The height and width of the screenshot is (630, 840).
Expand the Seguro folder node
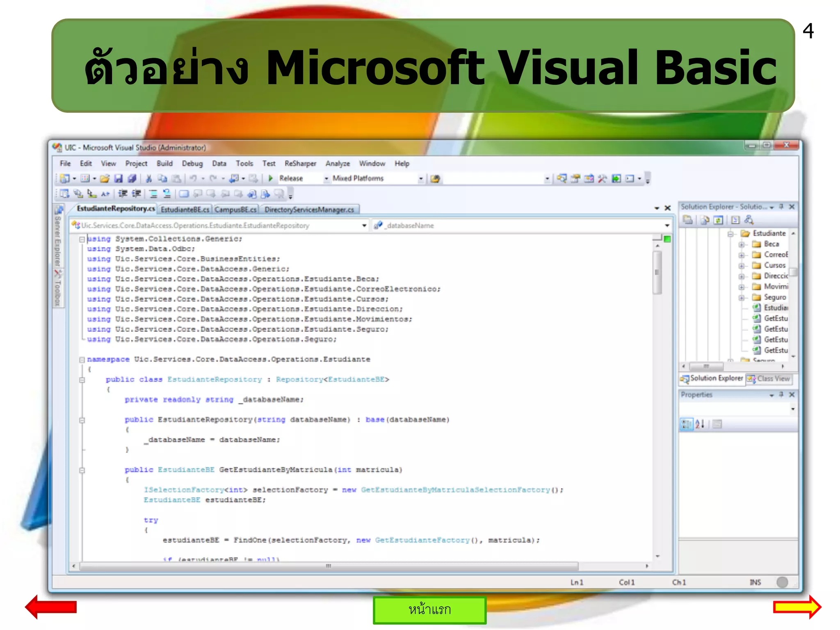click(x=742, y=298)
